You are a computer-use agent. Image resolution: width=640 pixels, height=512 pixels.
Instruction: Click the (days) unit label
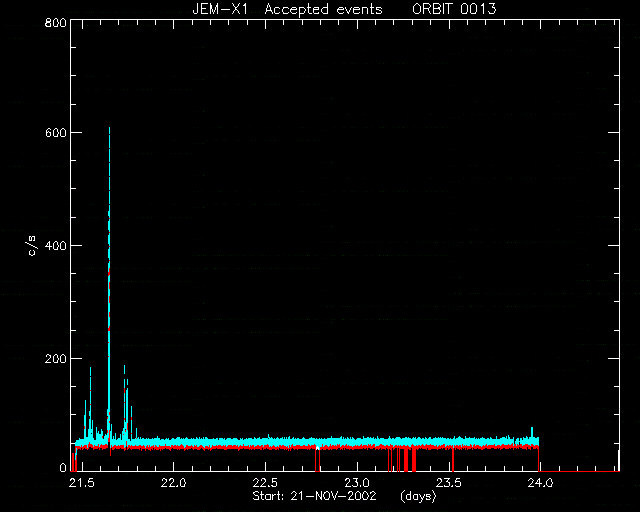418,496
